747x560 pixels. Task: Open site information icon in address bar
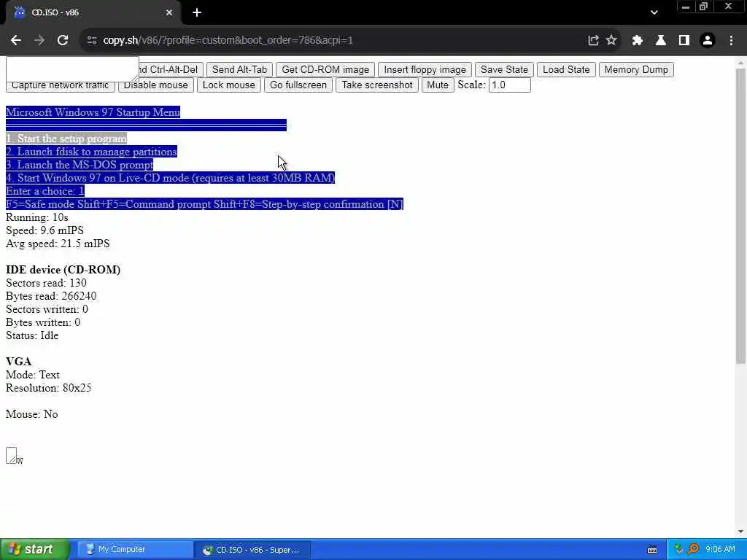(92, 41)
